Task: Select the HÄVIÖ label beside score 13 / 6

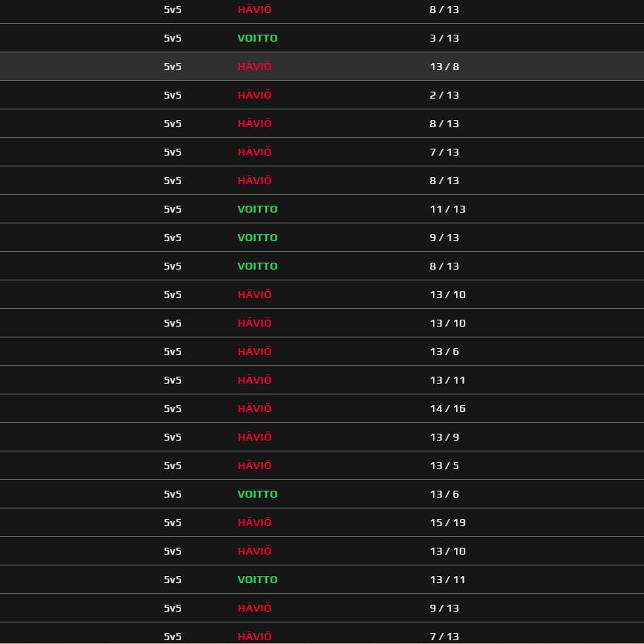Action: pyautogui.click(x=255, y=351)
